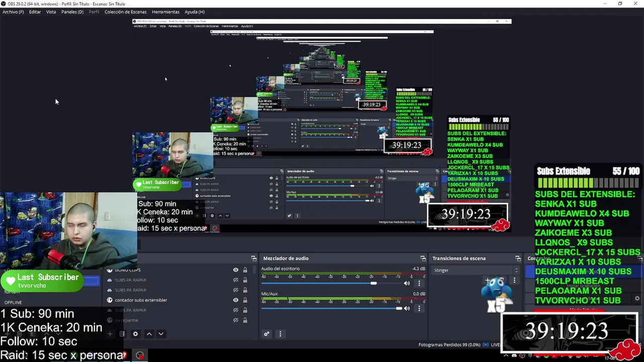
Task: Click Fotogramas Perdidos 99 (0.0%) status
Action: [449, 345]
